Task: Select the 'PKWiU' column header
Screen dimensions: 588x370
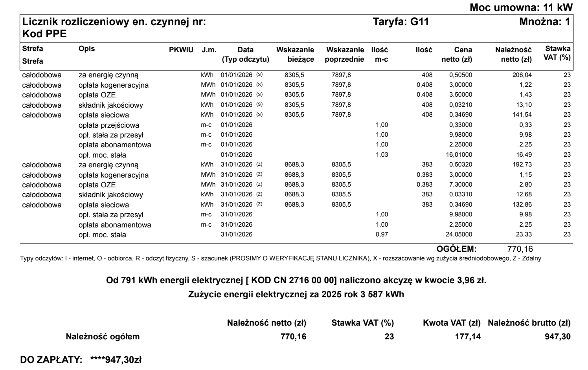Action: tap(181, 50)
